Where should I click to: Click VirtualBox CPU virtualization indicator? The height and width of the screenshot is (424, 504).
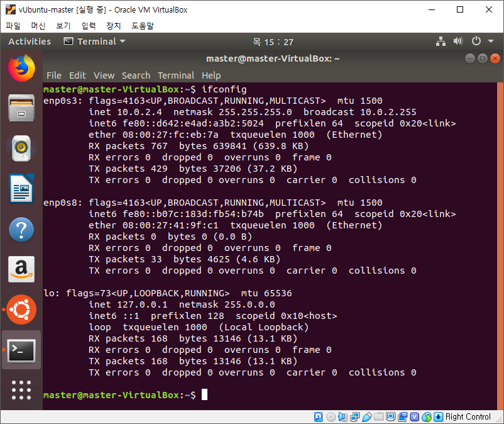[x=415, y=417]
